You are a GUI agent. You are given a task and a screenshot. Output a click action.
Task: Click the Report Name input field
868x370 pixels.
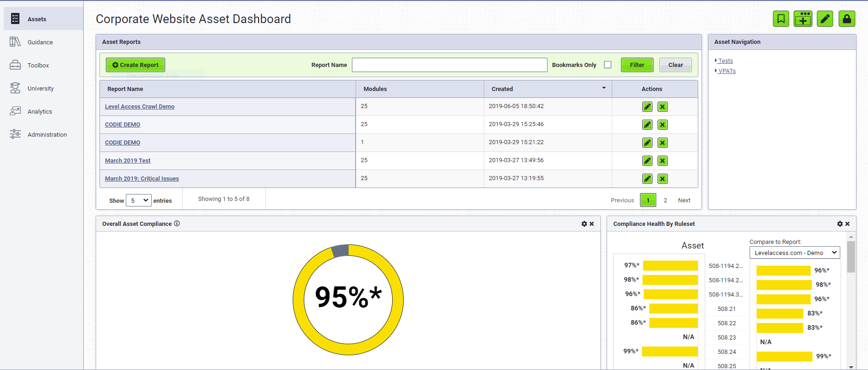[x=449, y=65]
